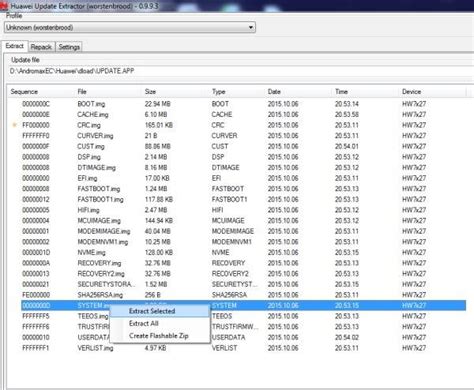The width and height of the screenshot is (474, 390).
Task: Select the VERLIST.img row
Action: 243,348
